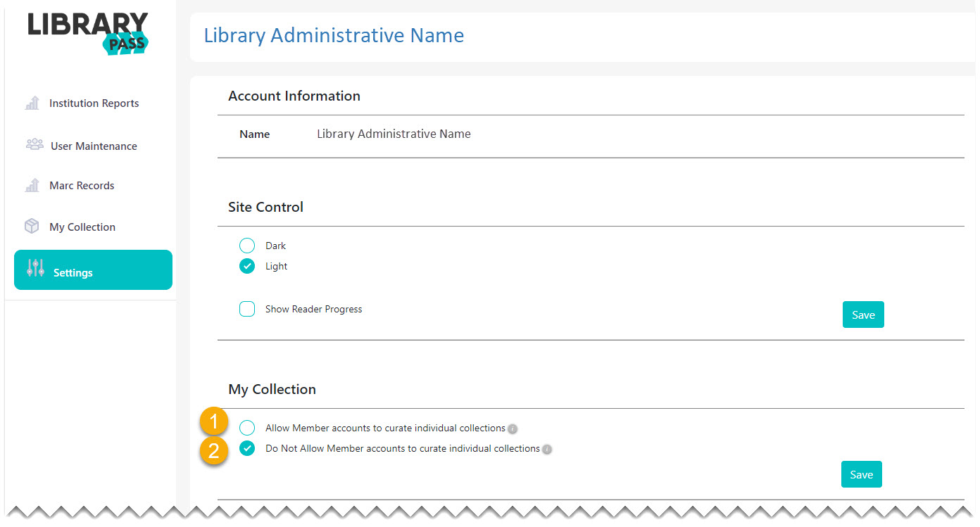Click the numbered marker 2 callout
The height and width of the screenshot is (527, 980).
(x=213, y=451)
